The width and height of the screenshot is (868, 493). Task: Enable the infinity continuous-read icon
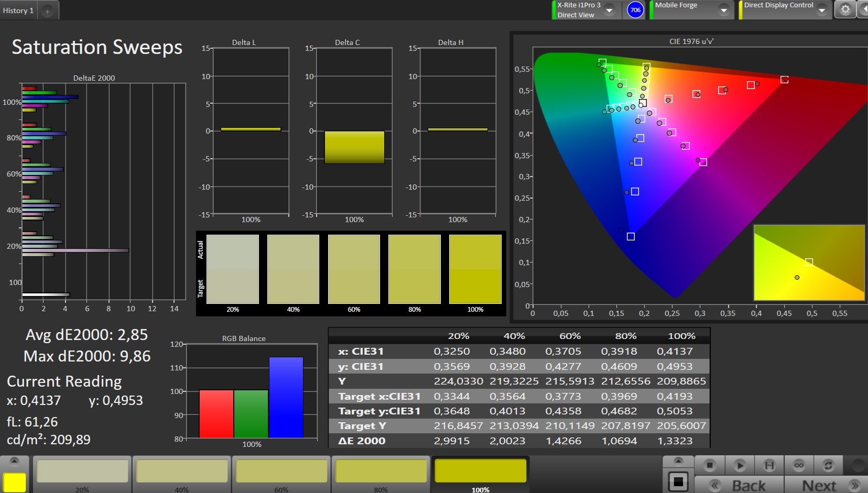799,465
